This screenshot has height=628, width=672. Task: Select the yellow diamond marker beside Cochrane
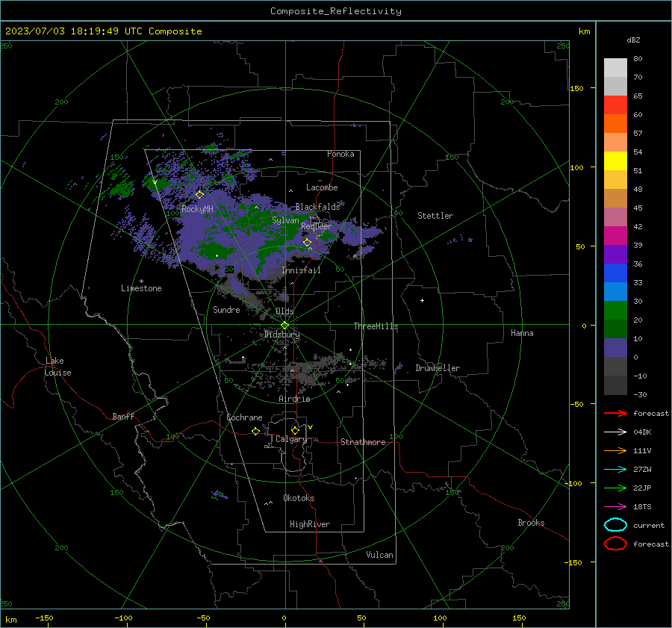(x=256, y=431)
